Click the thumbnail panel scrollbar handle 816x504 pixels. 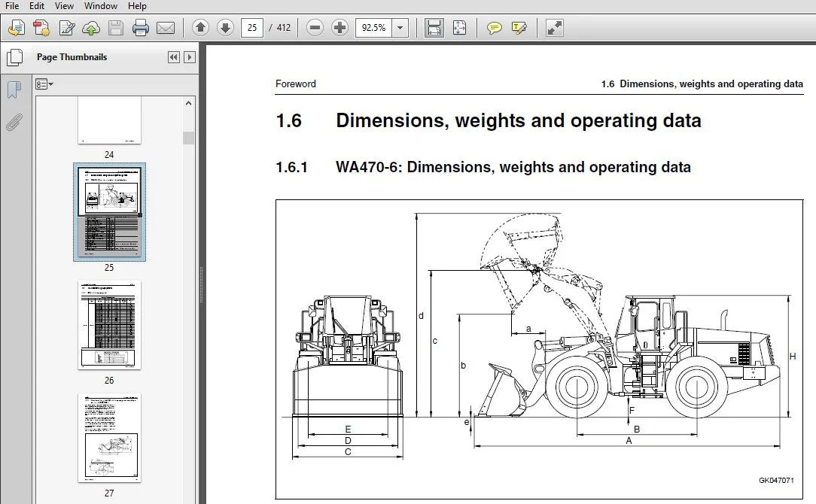(188, 138)
